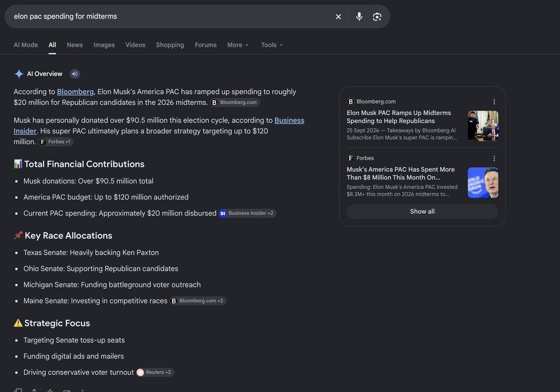Switch to the News tab
Image resolution: width=560 pixels, height=392 pixels.
(75, 45)
